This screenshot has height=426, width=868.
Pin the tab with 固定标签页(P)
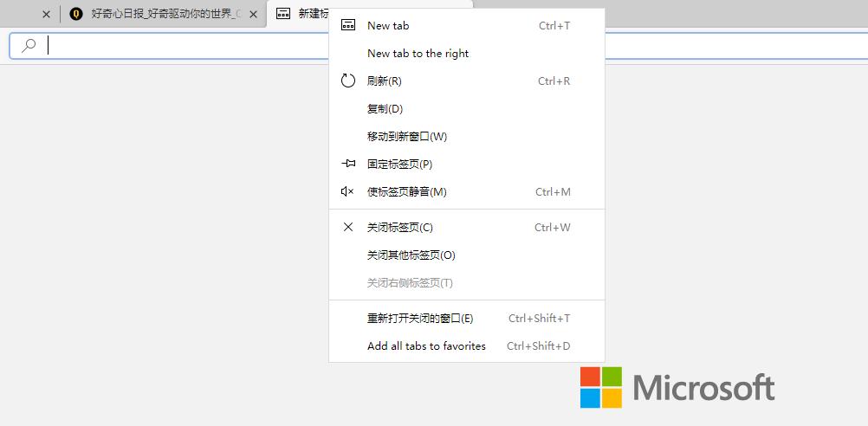point(467,164)
